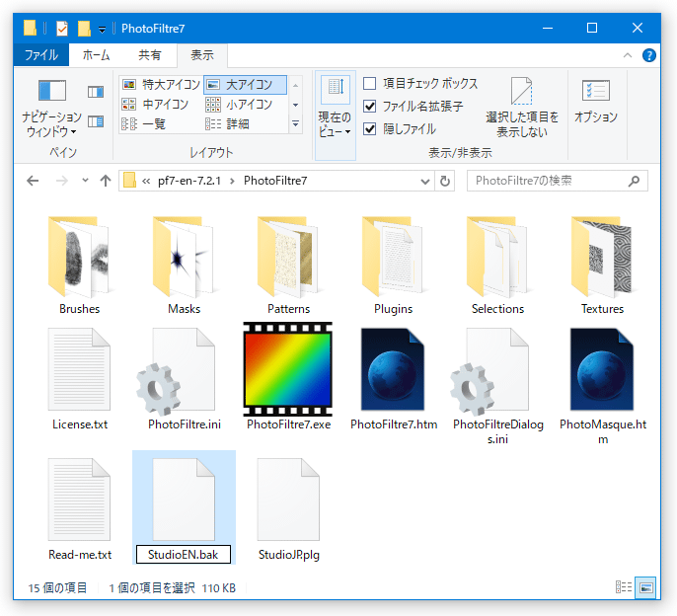Select the PhotoMasque.htm file icon
The image size is (677, 616).
coord(602,369)
